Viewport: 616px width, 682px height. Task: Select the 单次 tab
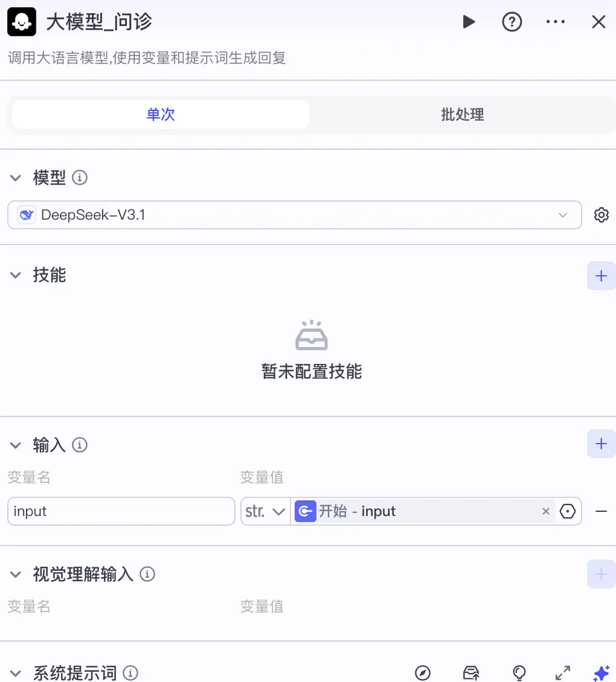click(x=161, y=115)
